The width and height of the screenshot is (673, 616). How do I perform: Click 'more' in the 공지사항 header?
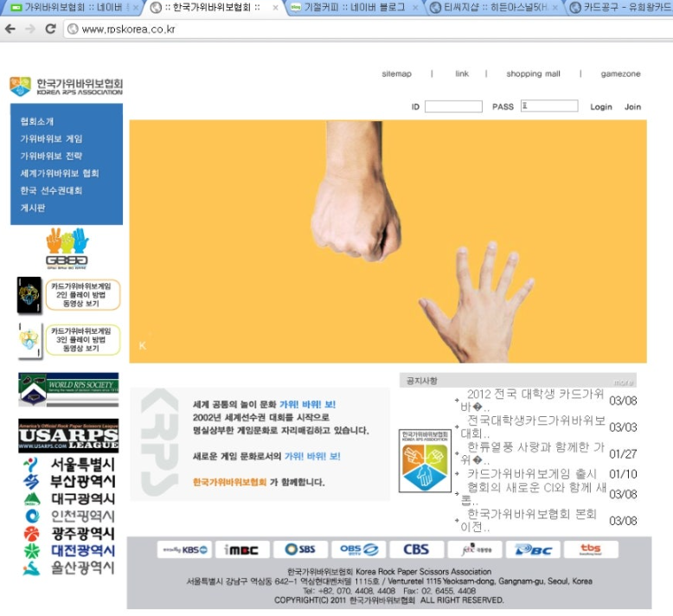coord(623,382)
